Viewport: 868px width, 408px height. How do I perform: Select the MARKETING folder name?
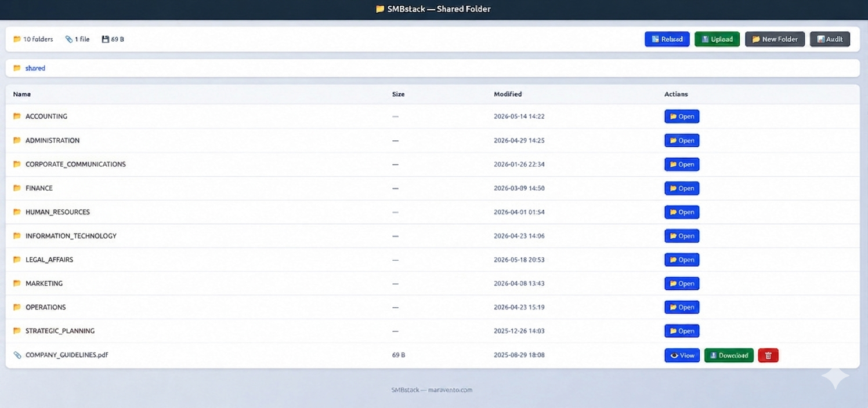pos(44,283)
